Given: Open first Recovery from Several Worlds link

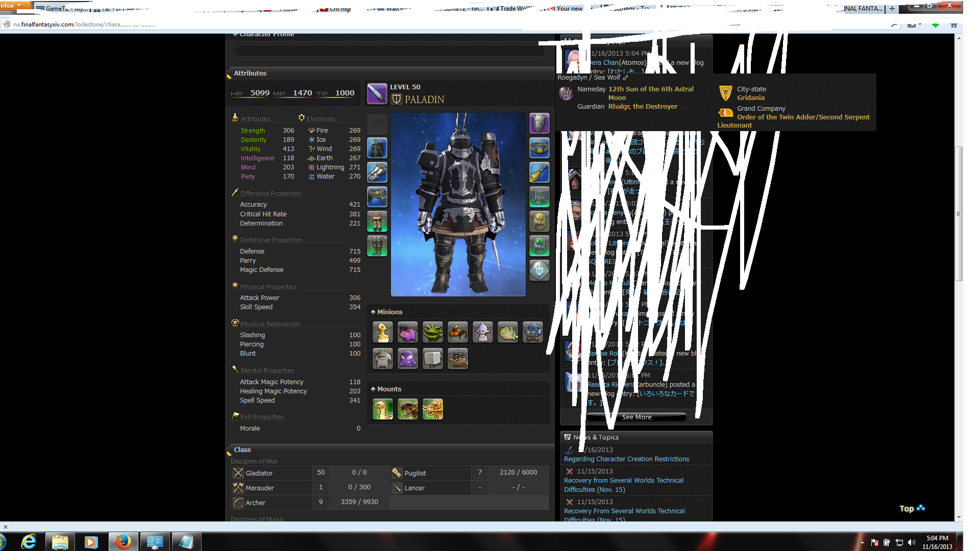Looking at the screenshot, I should 624,485.
